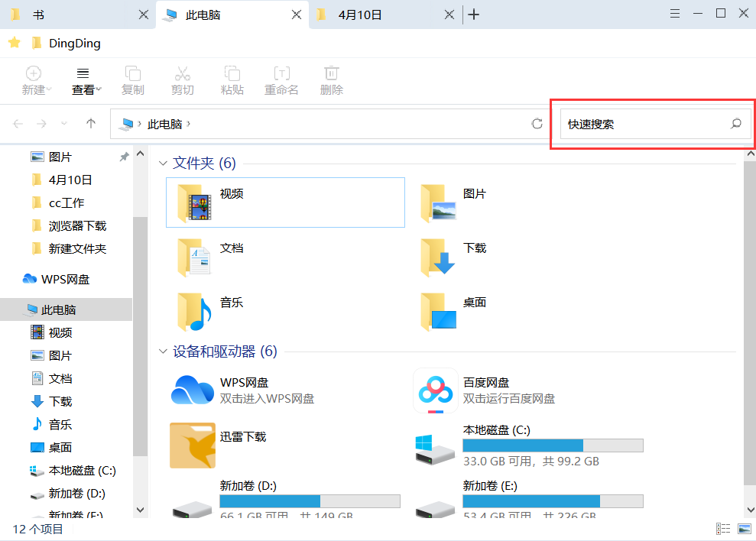
Task: Open 浏览器下载 folder in sidebar
Action: pos(69,225)
